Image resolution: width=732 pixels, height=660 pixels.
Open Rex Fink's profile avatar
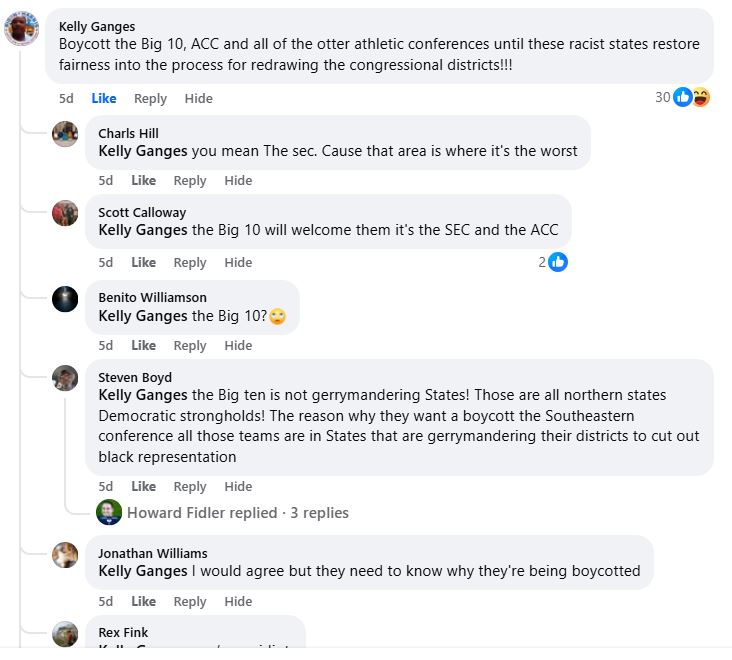click(x=65, y=634)
